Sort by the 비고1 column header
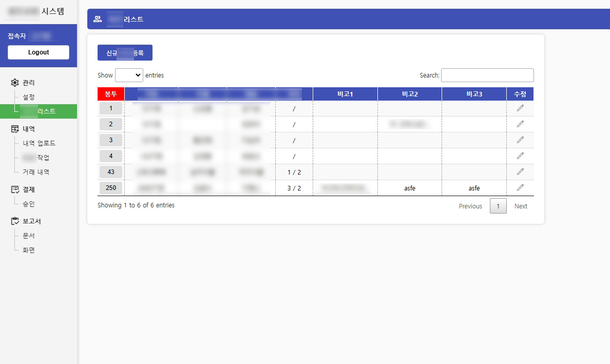Image resolution: width=610 pixels, height=364 pixels. pyautogui.click(x=345, y=94)
